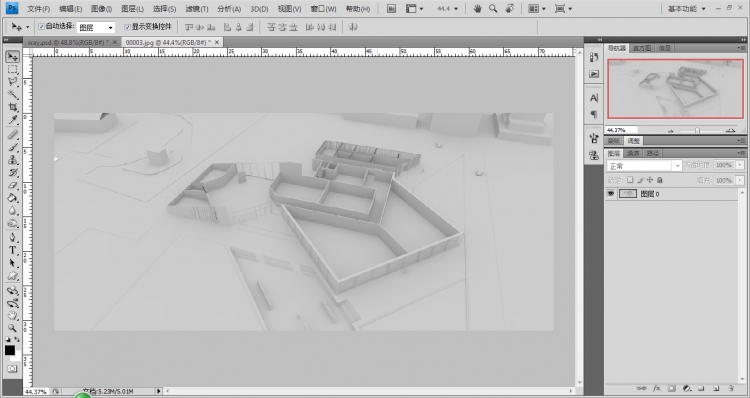Open the opacity 不透明度 slider arrow
Image resolution: width=750 pixels, height=398 pixels.
[740, 165]
